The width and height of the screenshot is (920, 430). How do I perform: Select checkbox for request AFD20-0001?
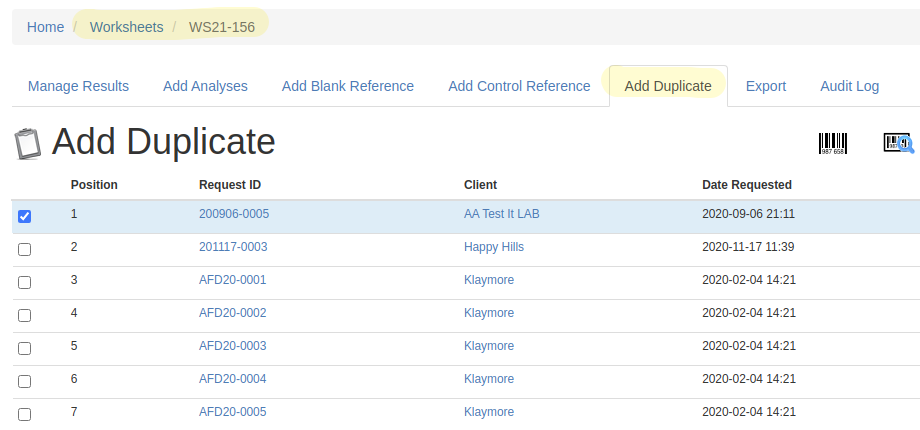pos(25,282)
